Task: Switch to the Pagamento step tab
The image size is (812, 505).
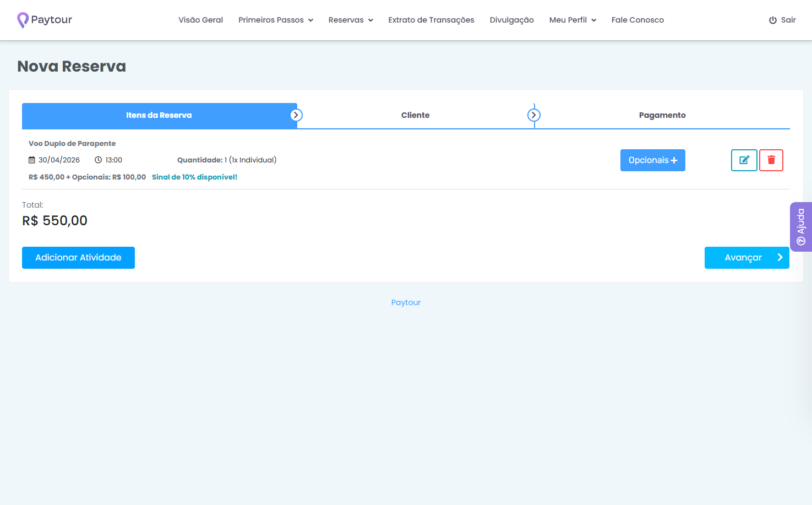Action: click(x=662, y=115)
